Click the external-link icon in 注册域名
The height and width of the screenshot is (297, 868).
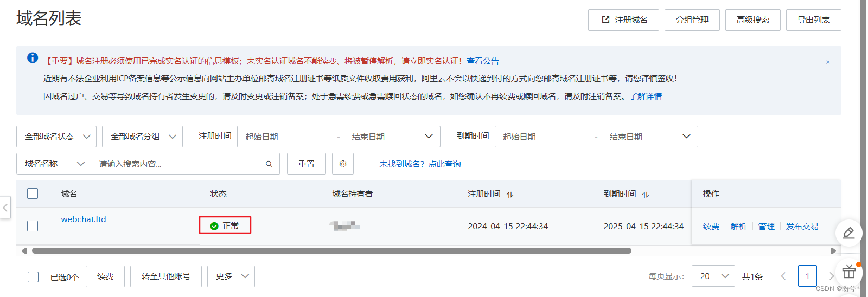click(605, 20)
